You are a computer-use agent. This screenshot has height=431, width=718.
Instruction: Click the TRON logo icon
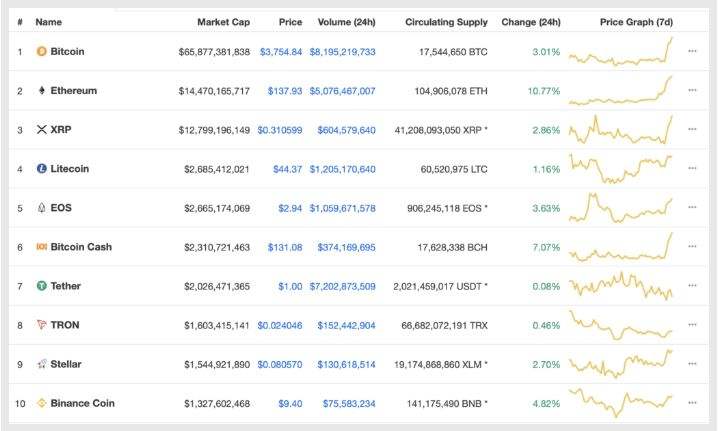coord(42,325)
